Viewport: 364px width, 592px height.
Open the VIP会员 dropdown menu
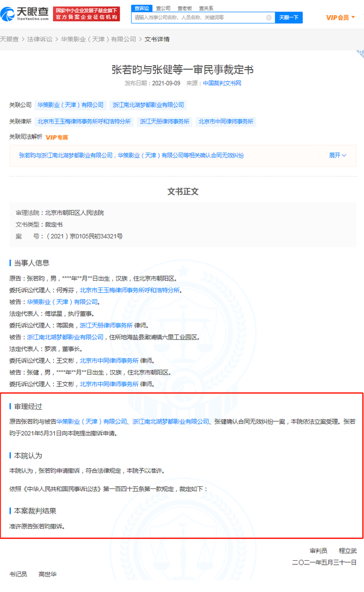coord(340,17)
